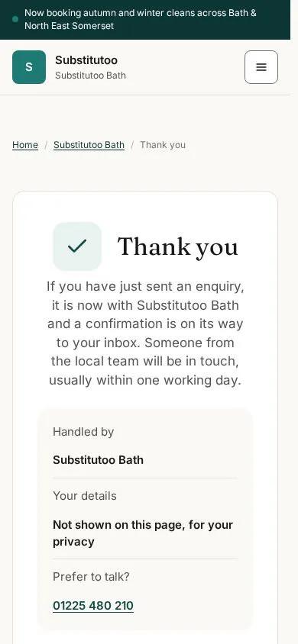This screenshot has width=298, height=644.
Task: Open the Substitutoo Bath breadcrumb link
Action: pyautogui.click(x=89, y=145)
